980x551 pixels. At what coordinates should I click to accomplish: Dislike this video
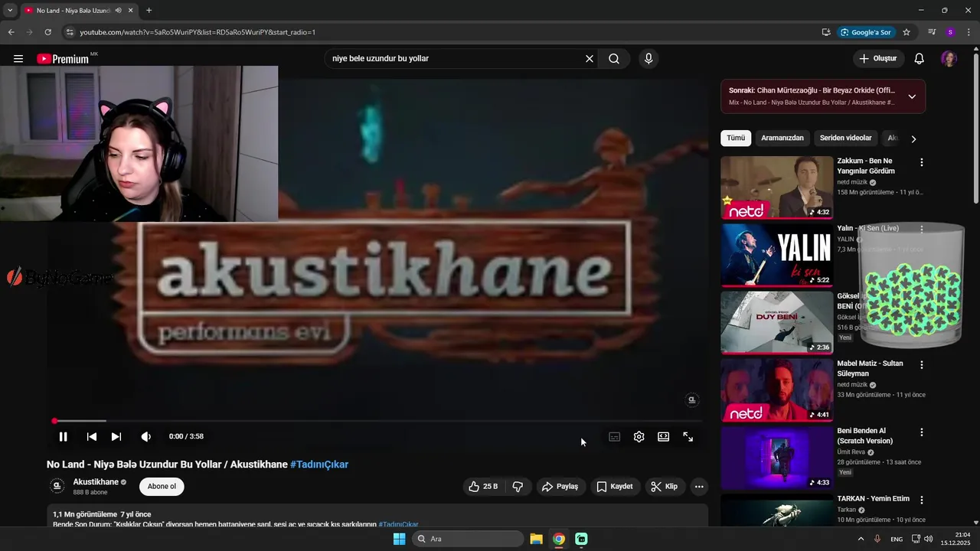click(x=518, y=487)
